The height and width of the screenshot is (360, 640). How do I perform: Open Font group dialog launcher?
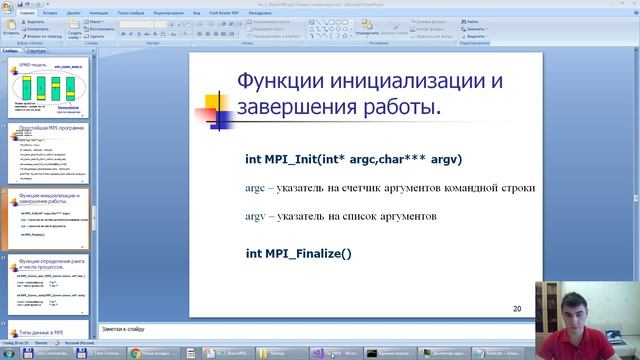[x=191, y=43]
